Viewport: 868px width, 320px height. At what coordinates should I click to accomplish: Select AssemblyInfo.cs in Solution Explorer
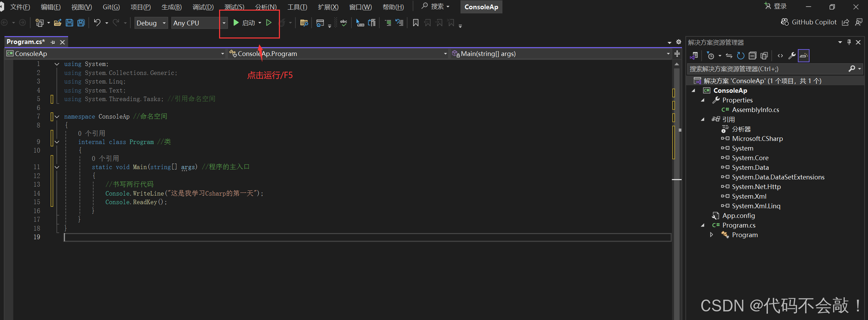[755, 110]
